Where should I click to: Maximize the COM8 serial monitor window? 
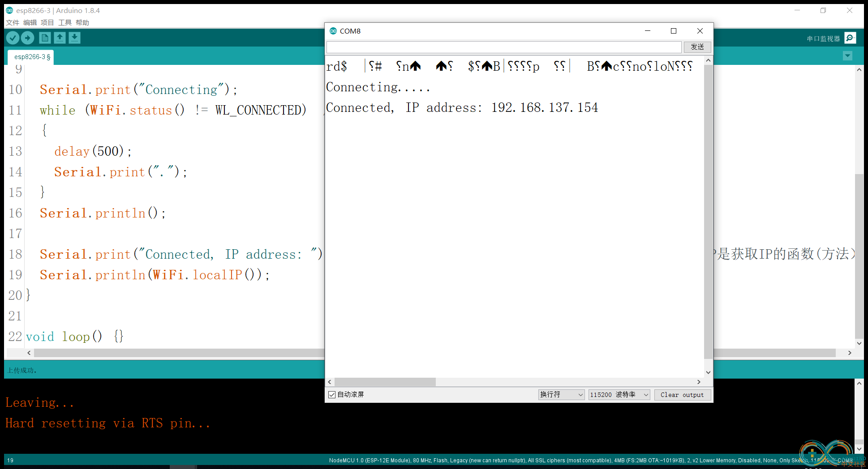click(x=673, y=31)
